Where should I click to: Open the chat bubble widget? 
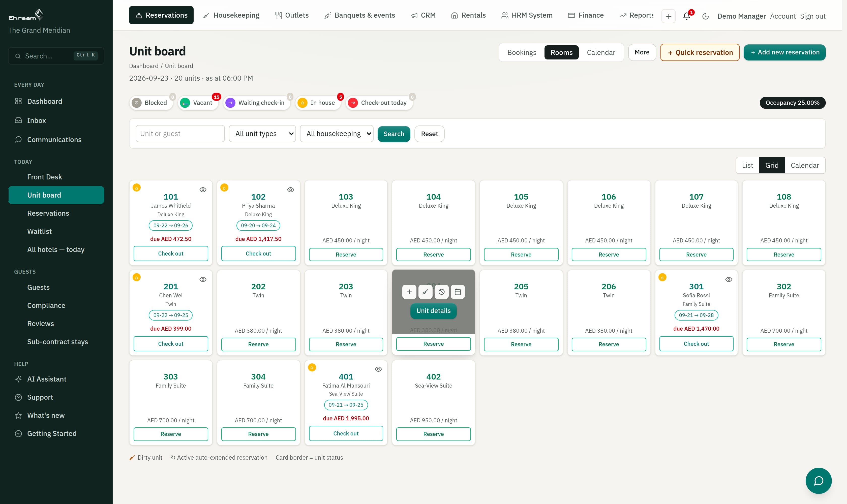coord(819,481)
